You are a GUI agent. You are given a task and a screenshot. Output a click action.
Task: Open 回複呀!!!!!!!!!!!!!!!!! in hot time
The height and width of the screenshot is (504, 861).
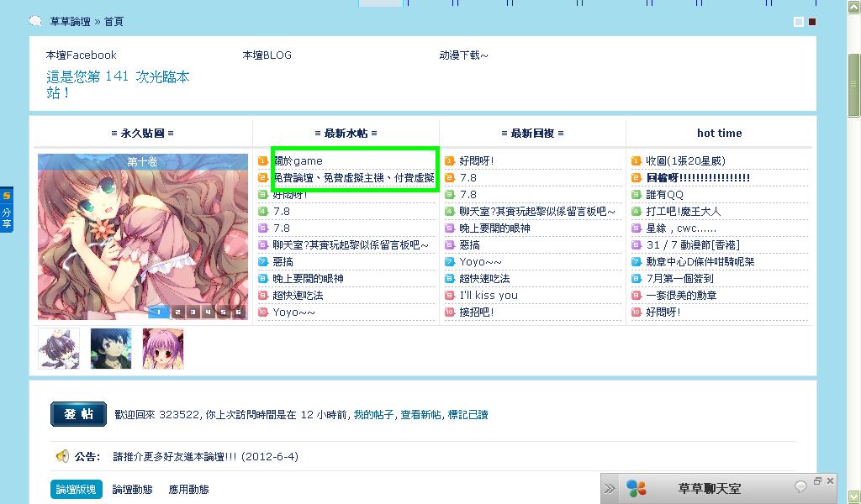point(698,178)
